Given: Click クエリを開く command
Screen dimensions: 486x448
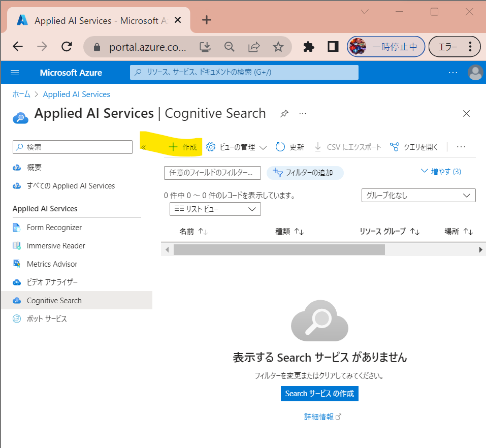Looking at the screenshot, I should [414, 147].
